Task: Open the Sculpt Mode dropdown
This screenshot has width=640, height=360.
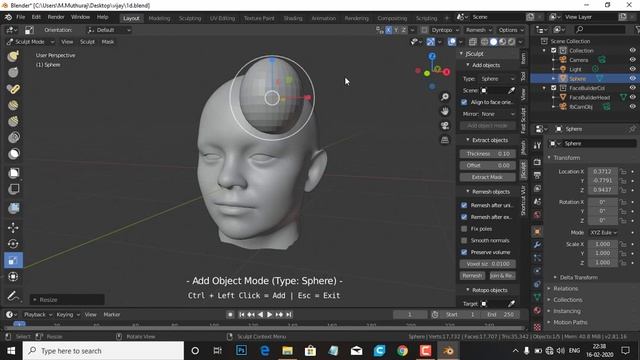Action: [31, 42]
